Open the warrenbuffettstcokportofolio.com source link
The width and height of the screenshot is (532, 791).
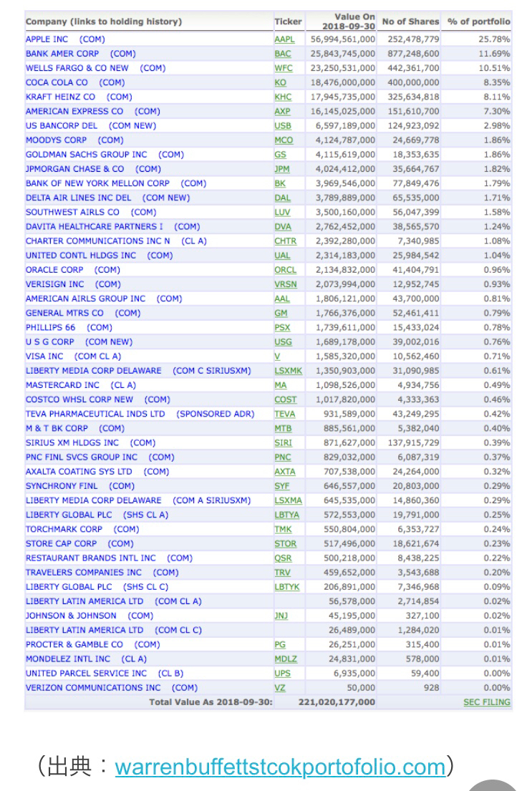(280, 767)
